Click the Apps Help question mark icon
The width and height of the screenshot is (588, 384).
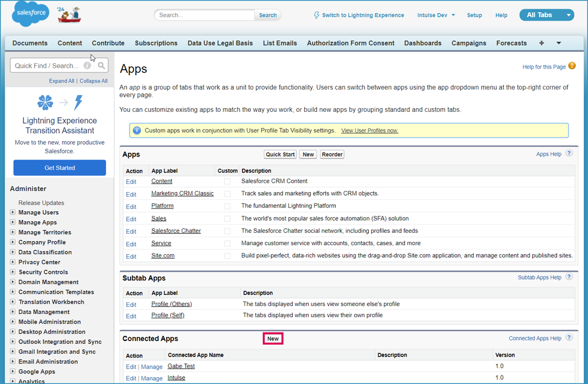[x=569, y=153]
